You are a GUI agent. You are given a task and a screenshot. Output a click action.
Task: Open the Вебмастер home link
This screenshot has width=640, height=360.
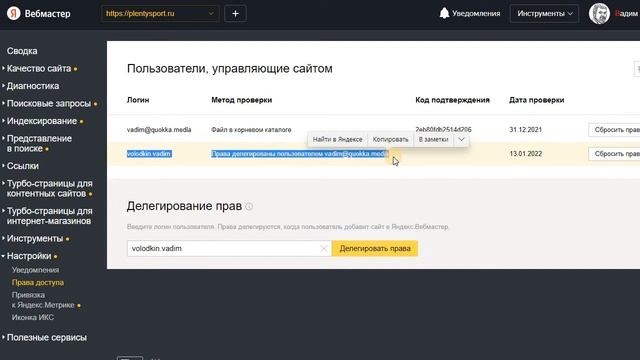coord(47,13)
